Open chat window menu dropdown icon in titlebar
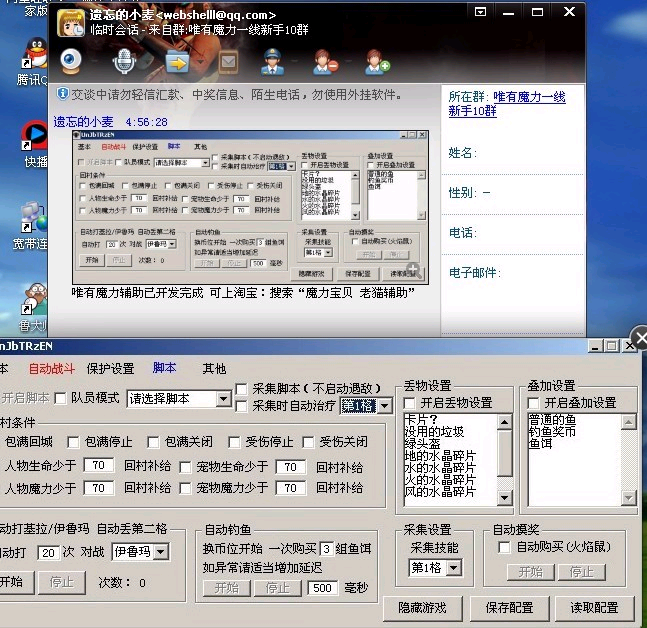 pyautogui.click(x=480, y=12)
